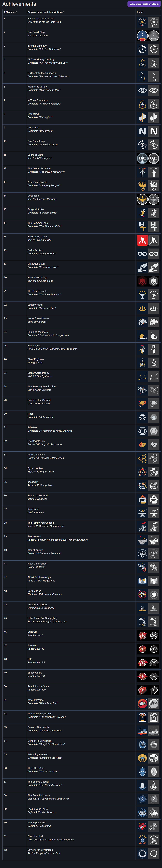
Task: Select orange leaf icon for Life Begets Life
Action: [x=142, y=445]
